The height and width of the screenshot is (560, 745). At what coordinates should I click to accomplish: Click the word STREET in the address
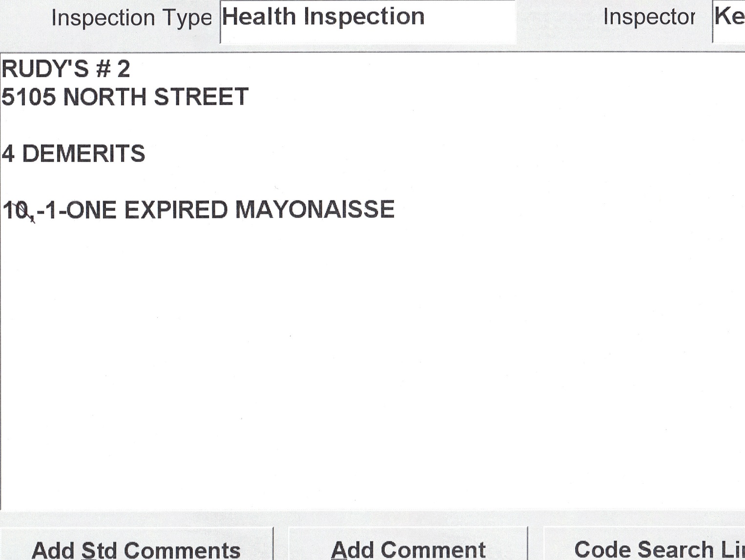201,97
